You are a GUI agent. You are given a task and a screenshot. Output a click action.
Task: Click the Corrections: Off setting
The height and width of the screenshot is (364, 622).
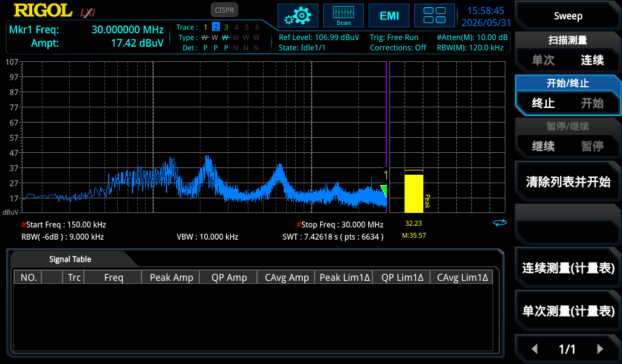[x=398, y=47]
